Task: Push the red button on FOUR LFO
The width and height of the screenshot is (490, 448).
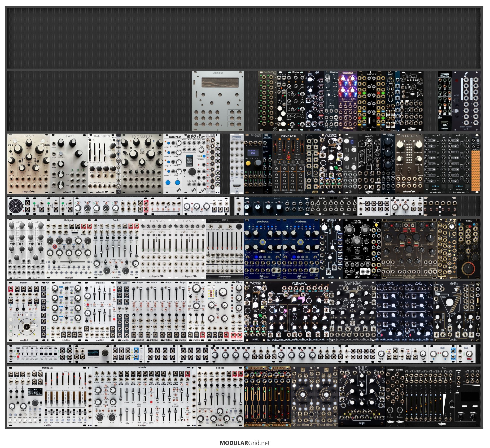Action: (289, 157)
